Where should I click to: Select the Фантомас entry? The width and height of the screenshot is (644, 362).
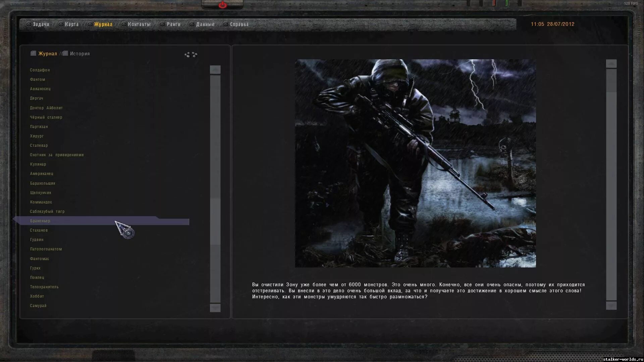[x=40, y=259]
